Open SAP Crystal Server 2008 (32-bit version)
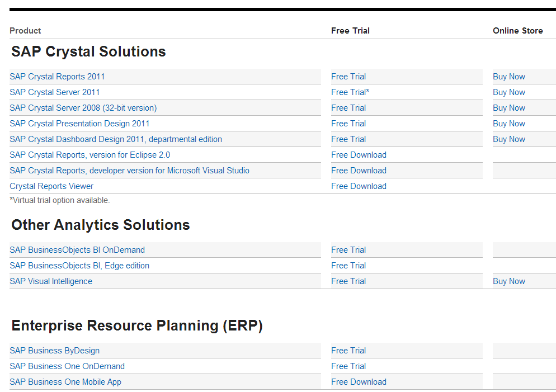The width and height of the screenshot is (556, 392). pos(83,108)
